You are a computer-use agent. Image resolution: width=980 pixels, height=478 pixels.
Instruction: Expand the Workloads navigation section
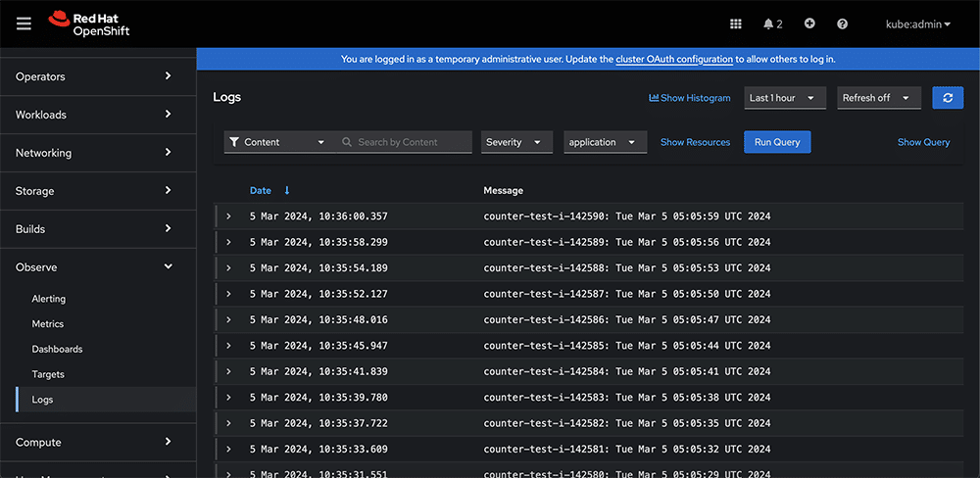[x=94, y=115]
